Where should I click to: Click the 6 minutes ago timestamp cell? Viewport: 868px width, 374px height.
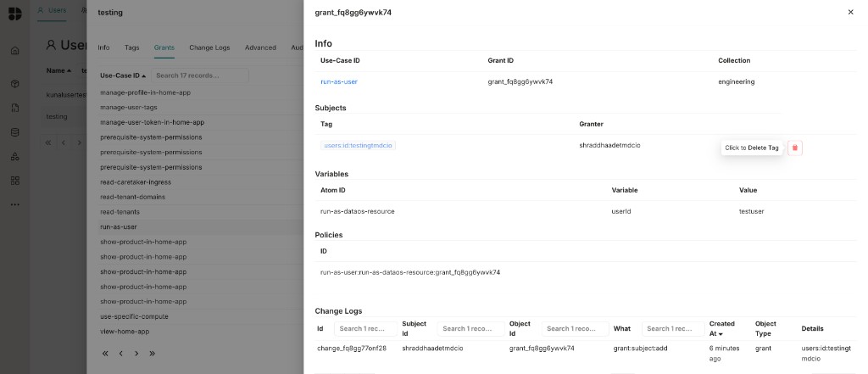pyautogui.click(x=724, y=354)
